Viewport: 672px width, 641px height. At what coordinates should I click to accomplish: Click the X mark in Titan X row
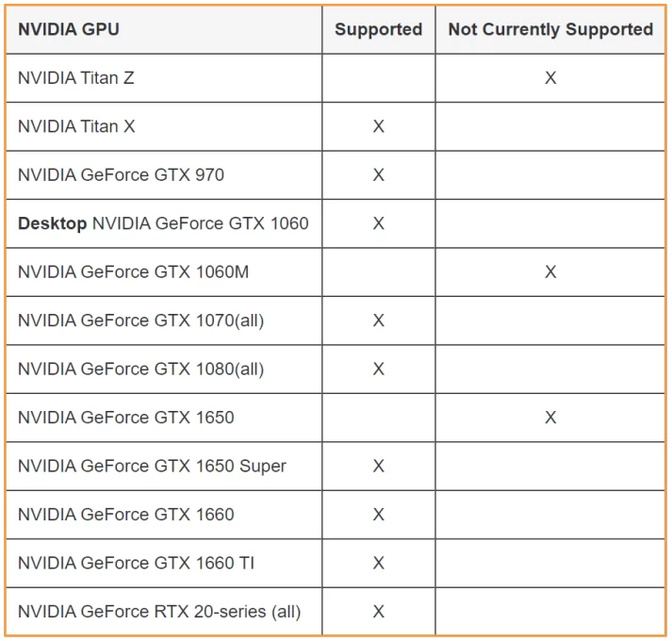pos(378,126)
